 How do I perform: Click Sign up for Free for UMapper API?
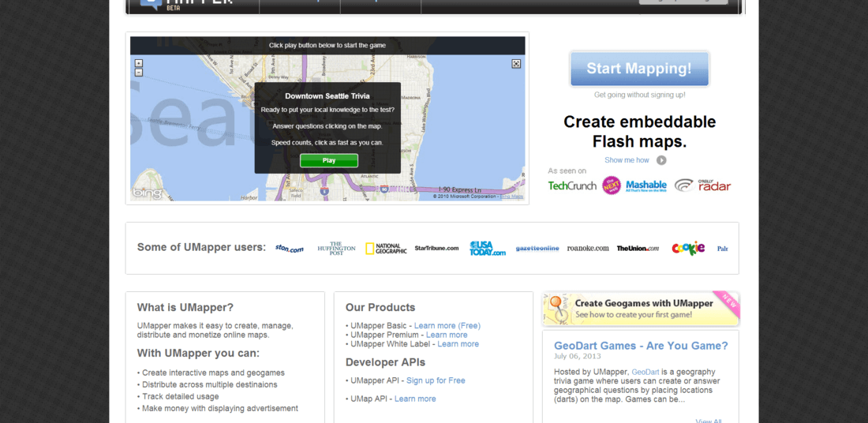tap(436, 380)
